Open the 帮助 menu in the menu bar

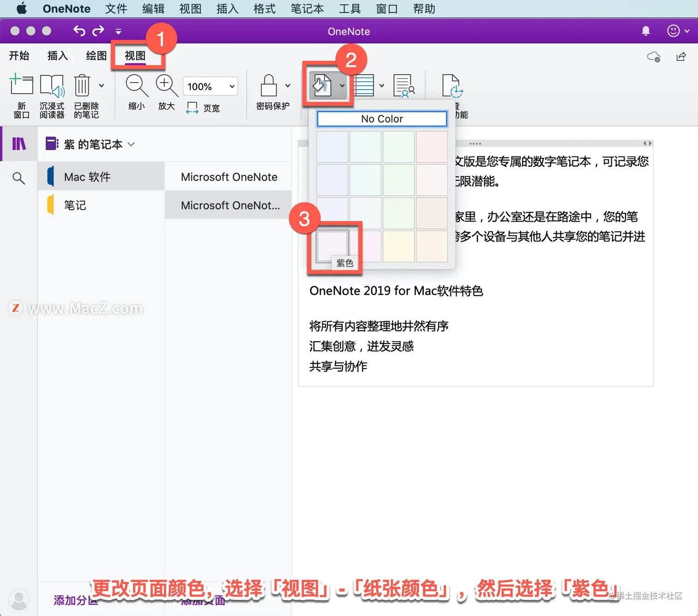pos(424,9)
